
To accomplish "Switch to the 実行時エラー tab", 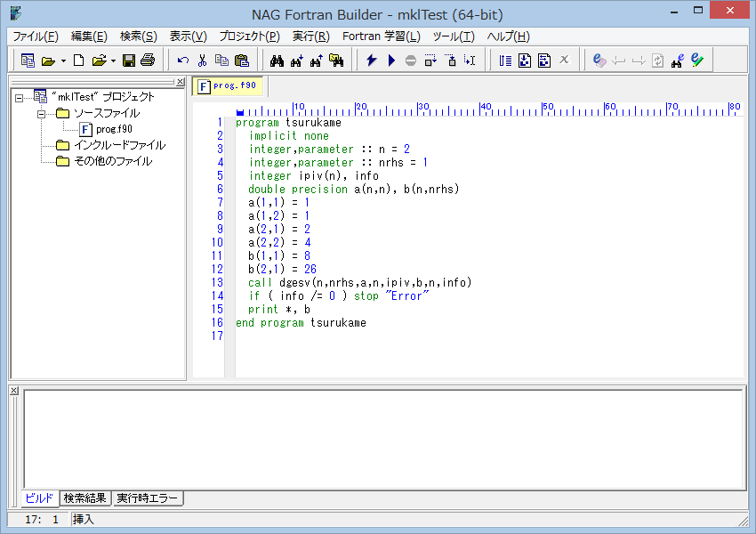I will pos(149,498).
